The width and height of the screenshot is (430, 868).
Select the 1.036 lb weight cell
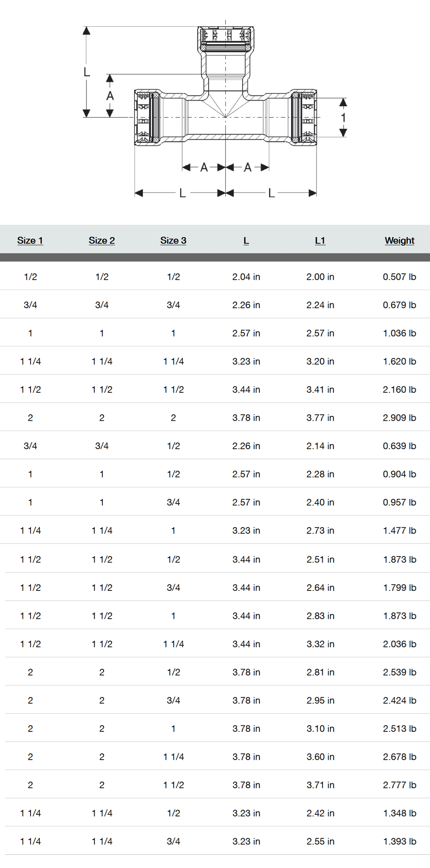[399, 333]
